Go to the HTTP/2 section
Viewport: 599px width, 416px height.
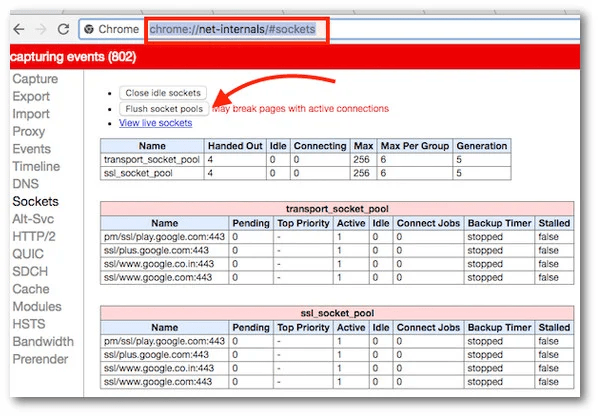point(34,236)
